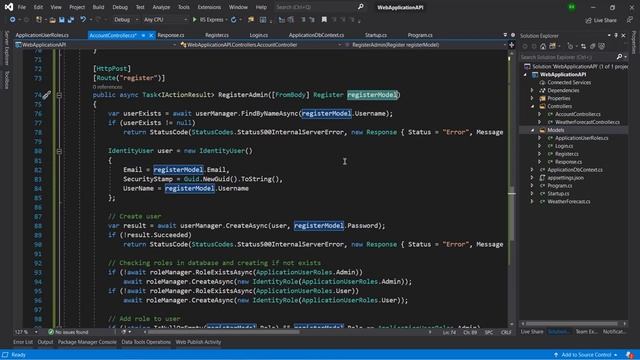Switch to the Login.cs editor tab
Viewport: 640px width, 360px height.
pos(259,35)
